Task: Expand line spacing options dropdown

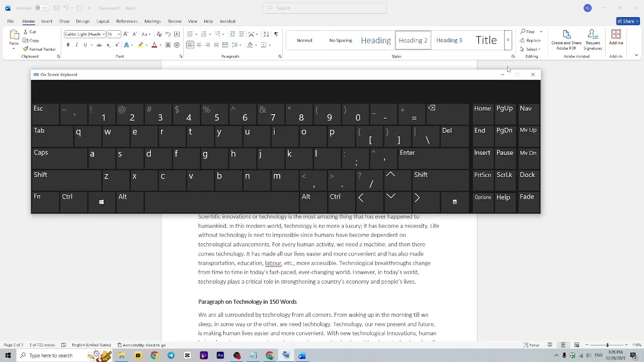Action: (241, 45)
